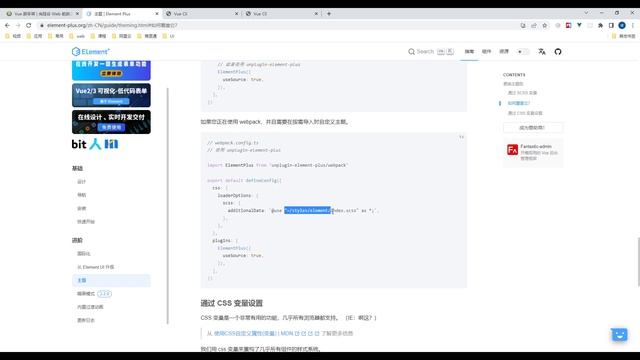Switch to the fourth tab Vue CLI

[282, 13]
